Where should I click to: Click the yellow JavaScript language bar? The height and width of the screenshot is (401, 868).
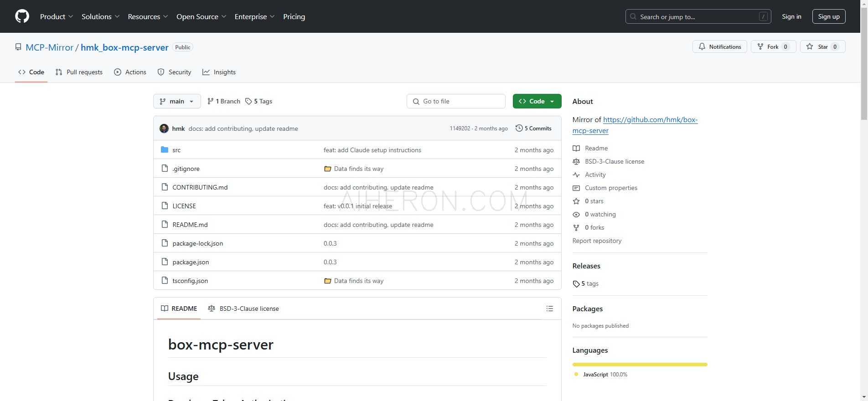tap(640, 365)
